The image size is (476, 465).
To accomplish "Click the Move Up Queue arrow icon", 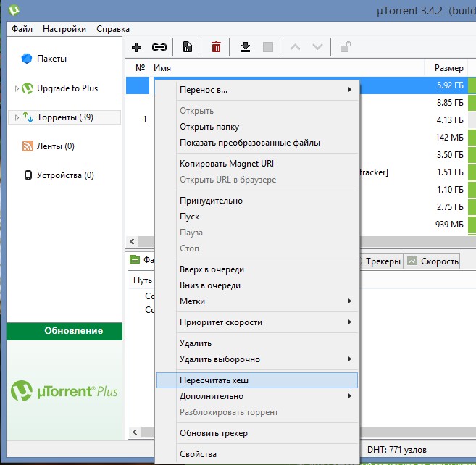I will tap(295, 47).
